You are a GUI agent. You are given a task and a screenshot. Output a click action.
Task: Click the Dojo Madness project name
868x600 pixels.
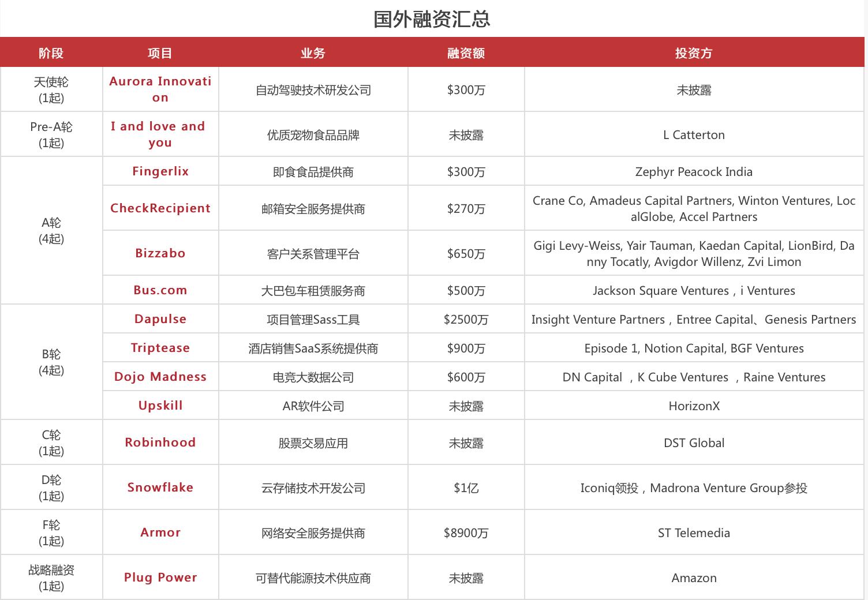pyautogui.click(x=160, y=377)
